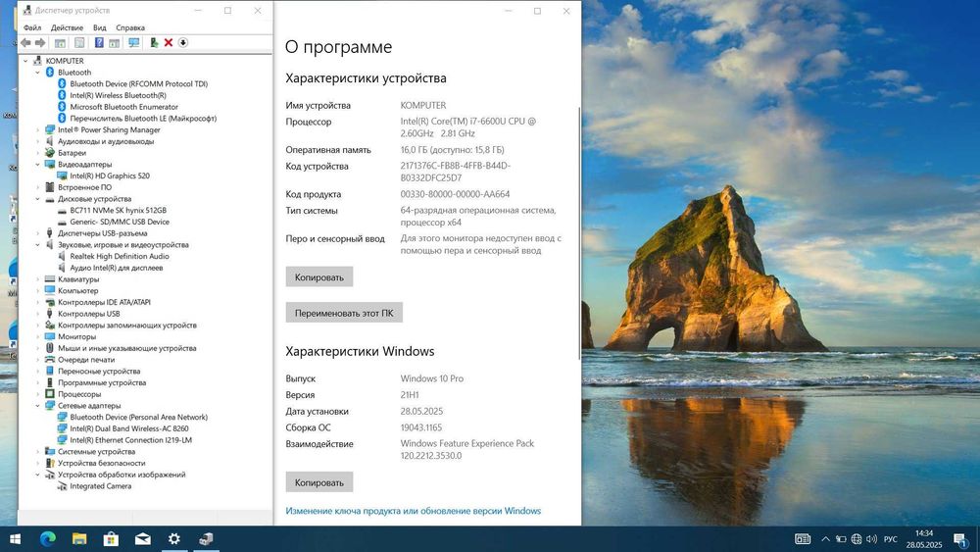Click the Device Manager taskbar icon

tap(206, 539)
